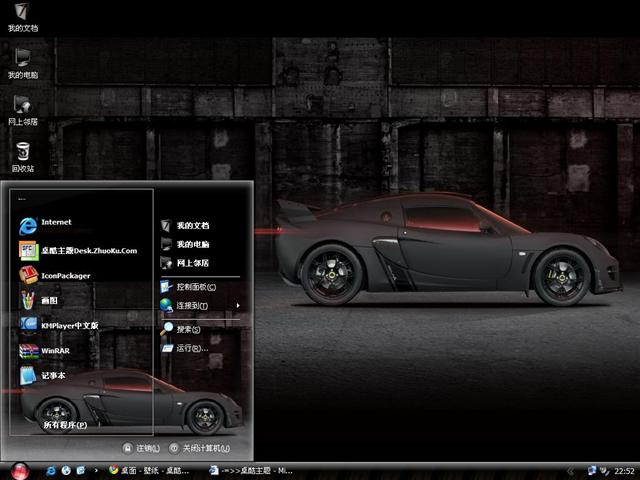The width and height of the screenshot is (640, 480).
Task: Open Internet Explorer from the Start menu
Action: 55,223
